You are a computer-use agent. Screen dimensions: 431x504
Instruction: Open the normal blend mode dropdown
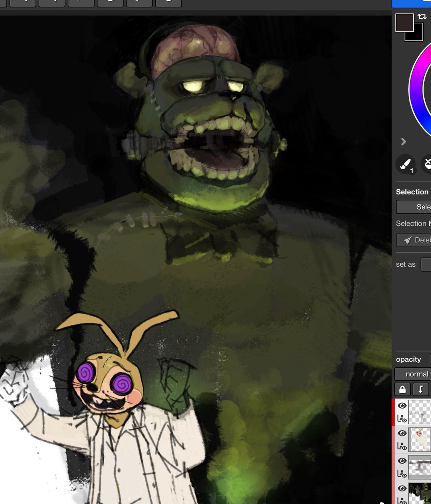point(413,374)
